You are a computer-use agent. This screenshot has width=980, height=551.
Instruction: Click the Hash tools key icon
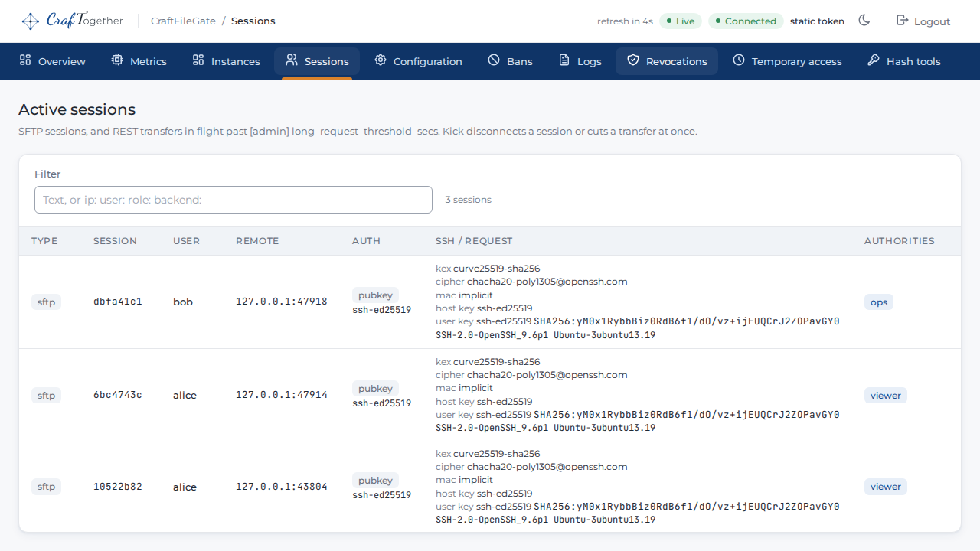(x=874, y=60)
